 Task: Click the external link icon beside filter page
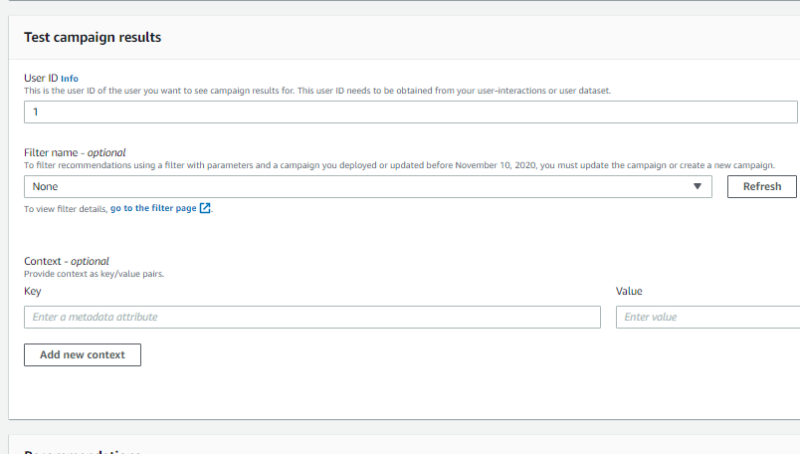point(205,208)
